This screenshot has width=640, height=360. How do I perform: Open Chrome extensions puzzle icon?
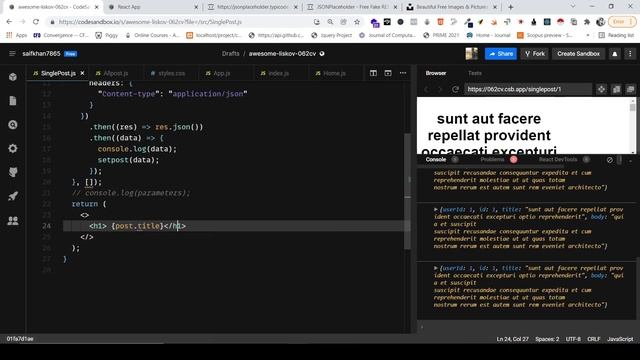(x=587, y=22)
